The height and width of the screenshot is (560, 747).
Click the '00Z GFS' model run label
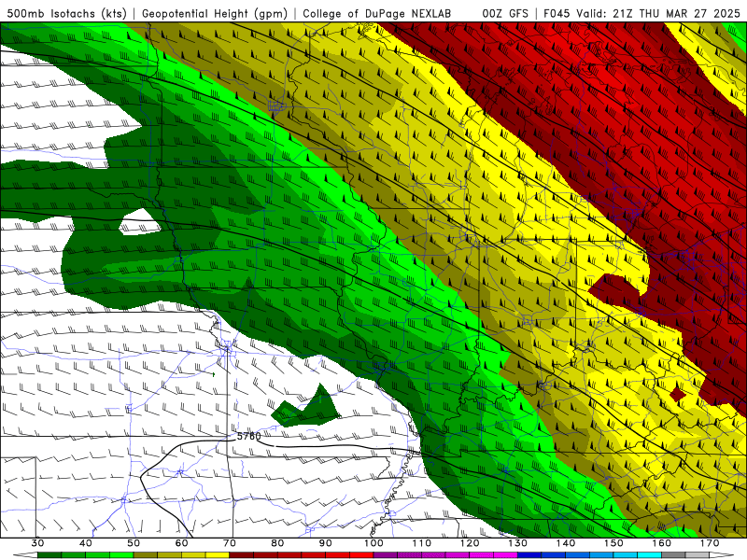pos(505,13)
